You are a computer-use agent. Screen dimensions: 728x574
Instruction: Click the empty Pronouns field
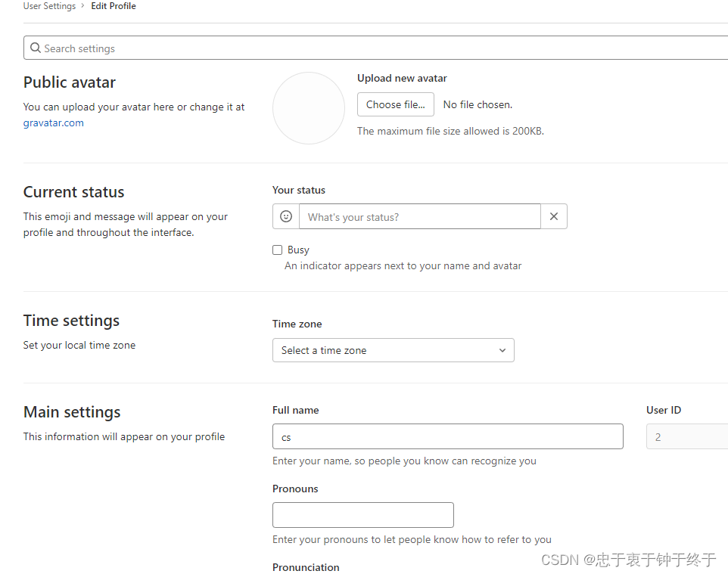[363, 515]
